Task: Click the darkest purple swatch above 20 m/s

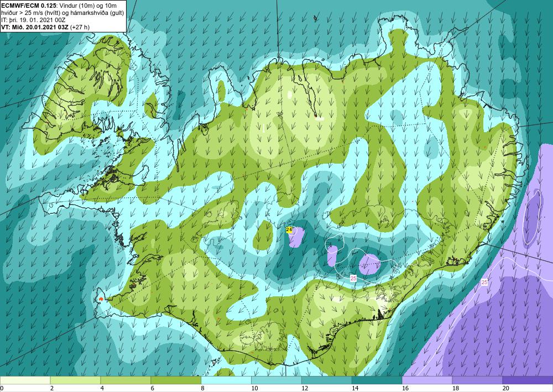Action: point(528,380)
